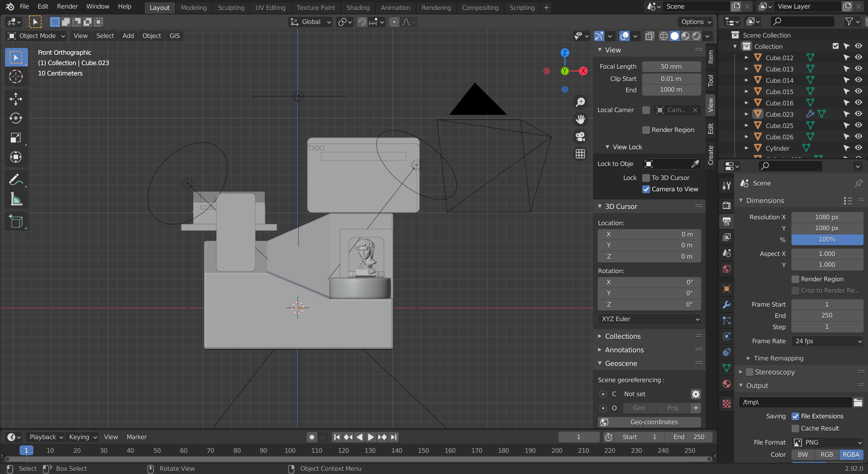Select the Add Cube tool
The height and width of the screenshot is (474, 868).
(16, 222)
